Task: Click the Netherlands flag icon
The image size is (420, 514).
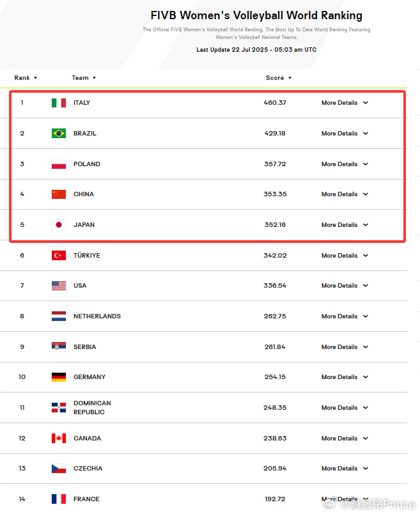Action: coord(59,316)
